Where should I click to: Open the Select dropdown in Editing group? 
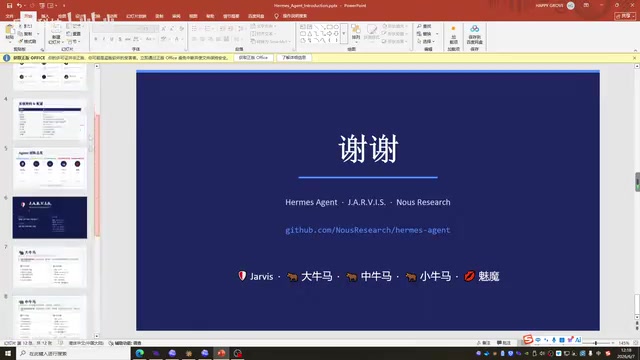pyautogui.click(x=426, y=42)
